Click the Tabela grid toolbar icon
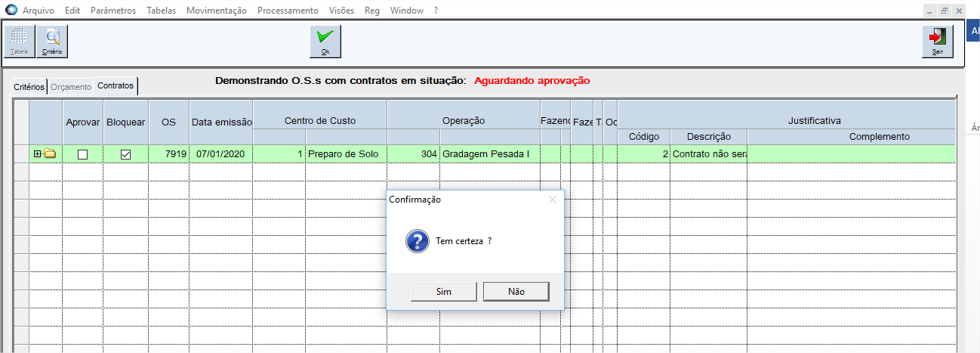980x353 pixels. click(20, 41)
